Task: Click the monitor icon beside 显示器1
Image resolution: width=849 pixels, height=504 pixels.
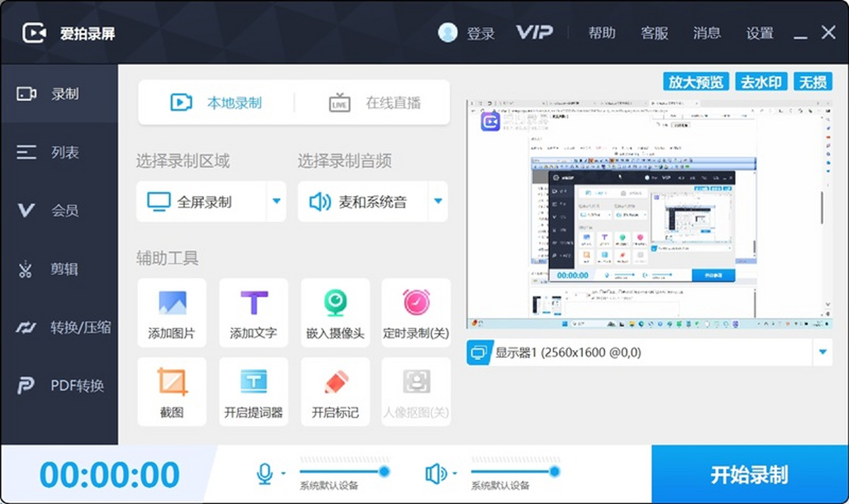Action: click(479, 352)
